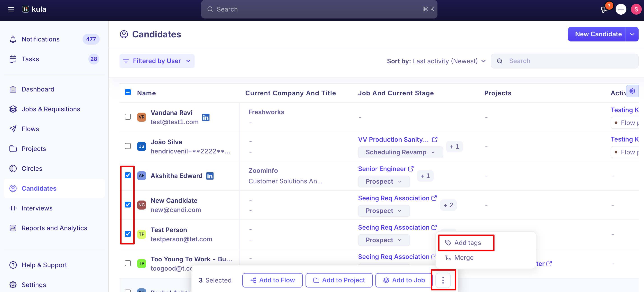Click the AE avatar of Akshitha Edward
Image resolution: width=644 pixels, height=292 pixels.
142,176
